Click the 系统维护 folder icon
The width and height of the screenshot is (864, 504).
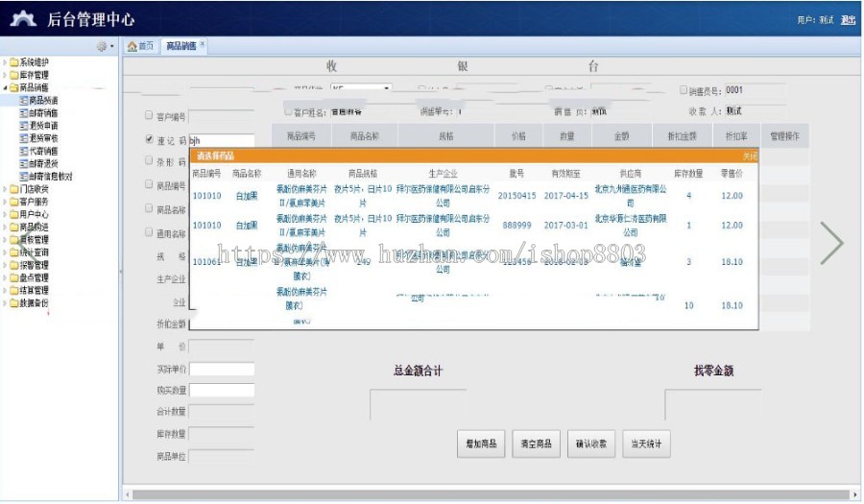click(x=14, y=62)
